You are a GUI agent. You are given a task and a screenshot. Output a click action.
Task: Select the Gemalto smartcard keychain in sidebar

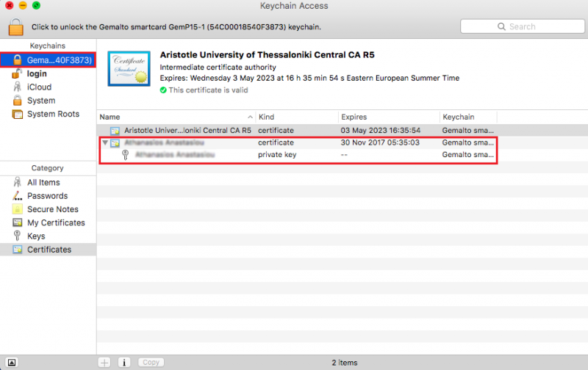[x=48, y=60]
